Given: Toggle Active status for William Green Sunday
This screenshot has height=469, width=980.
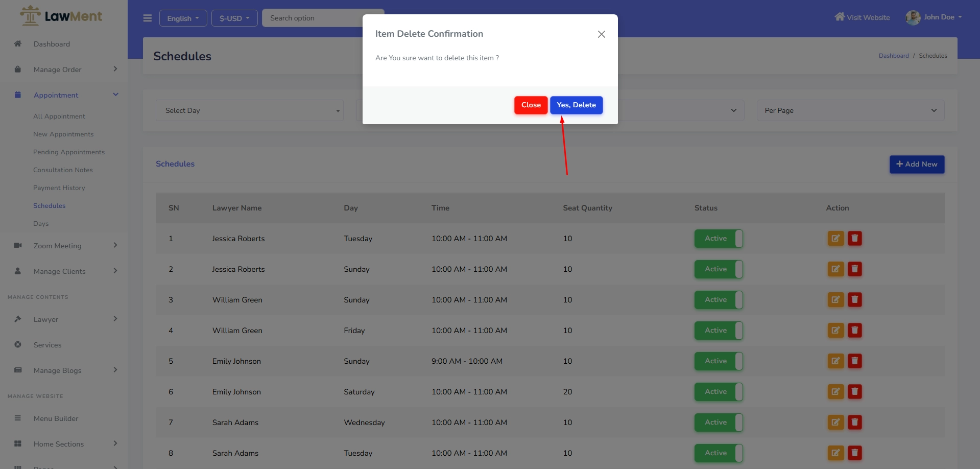Looking at the screenshot, I should point(718,300).
